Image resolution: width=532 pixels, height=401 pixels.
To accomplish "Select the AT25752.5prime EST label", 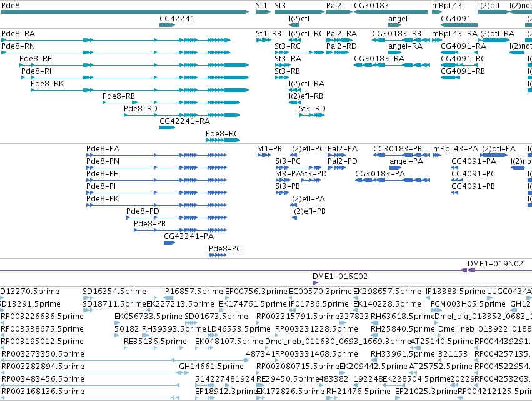I will (x=440, y=367).
